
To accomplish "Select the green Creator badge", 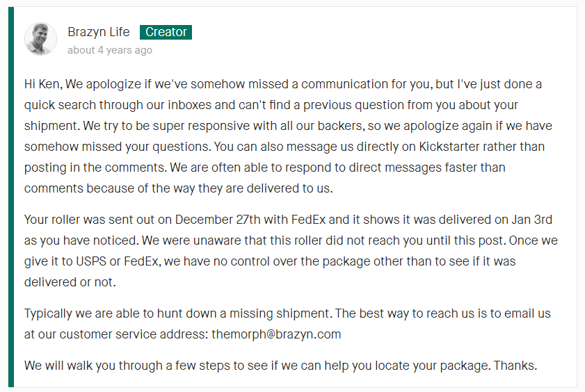I will pos(166,32).
